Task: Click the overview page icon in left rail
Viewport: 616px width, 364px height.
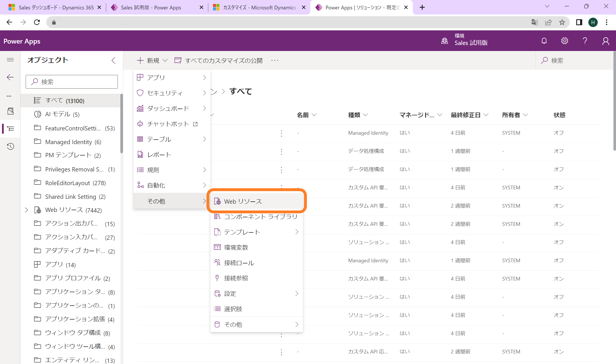Action: [x=11, y=111]
